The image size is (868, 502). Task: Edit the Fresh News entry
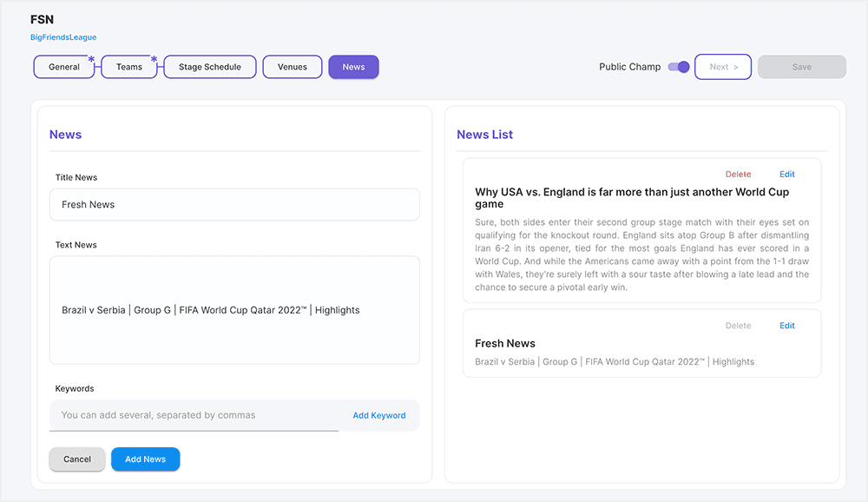pos(786,326)
